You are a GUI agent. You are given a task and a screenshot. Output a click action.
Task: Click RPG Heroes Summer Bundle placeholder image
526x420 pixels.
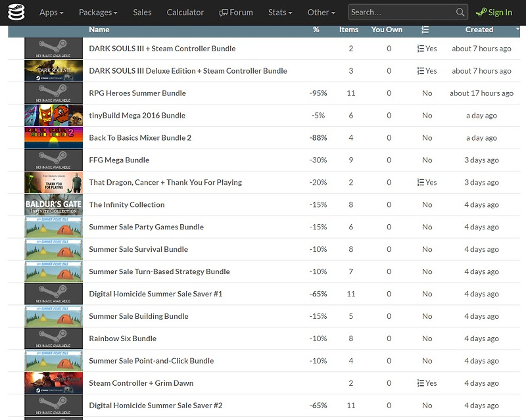54,93
